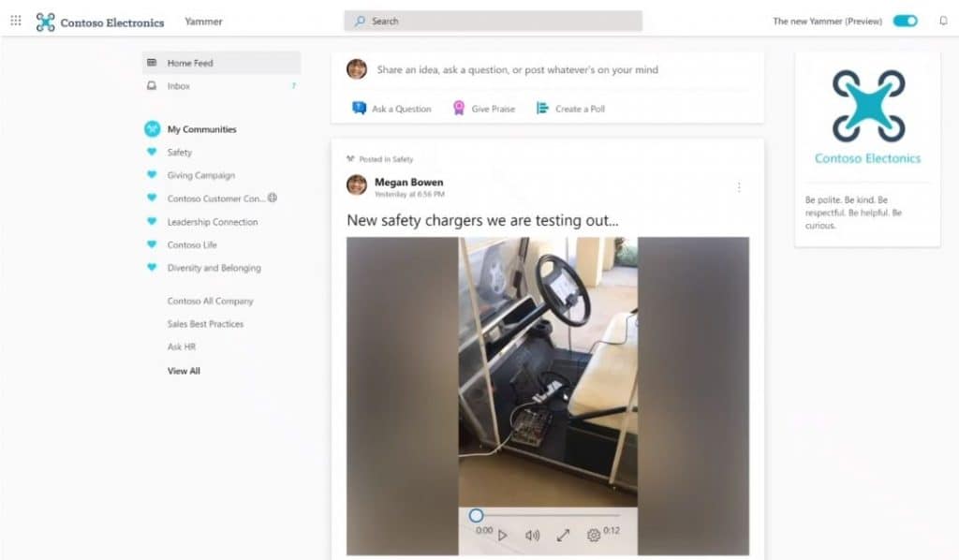Click the Safety community heart icon
This screenshot has width=959, height=560.
[x=152, y=152]
